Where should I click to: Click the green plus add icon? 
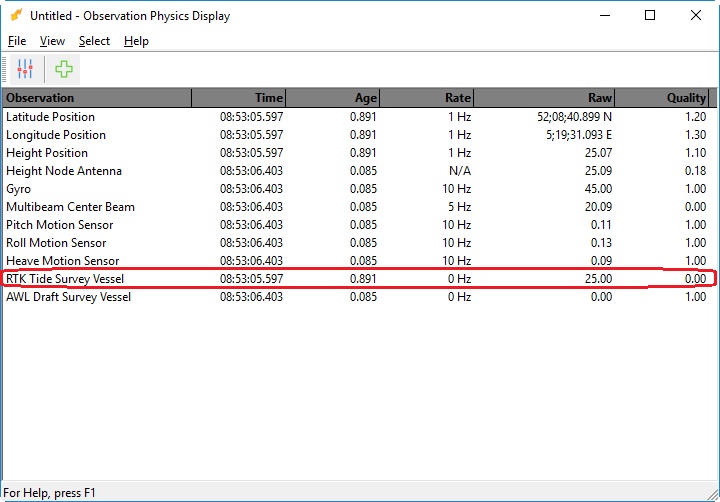[64, 70]
